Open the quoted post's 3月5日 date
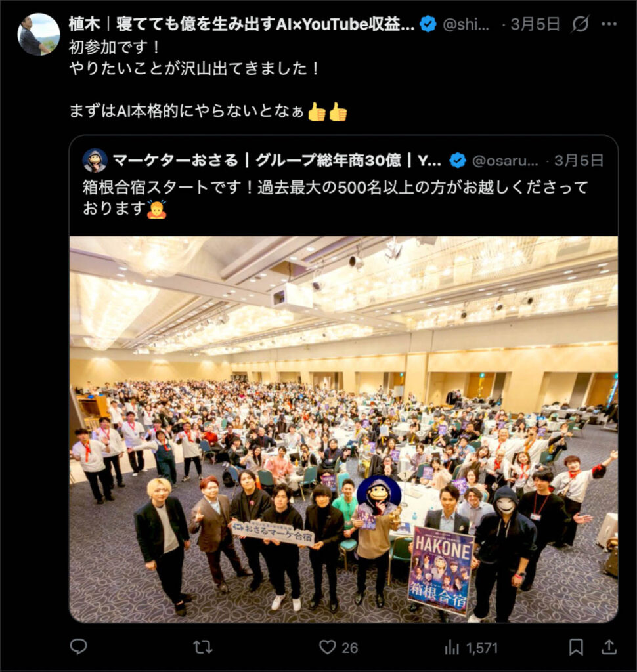 click(x=579, y=161)
